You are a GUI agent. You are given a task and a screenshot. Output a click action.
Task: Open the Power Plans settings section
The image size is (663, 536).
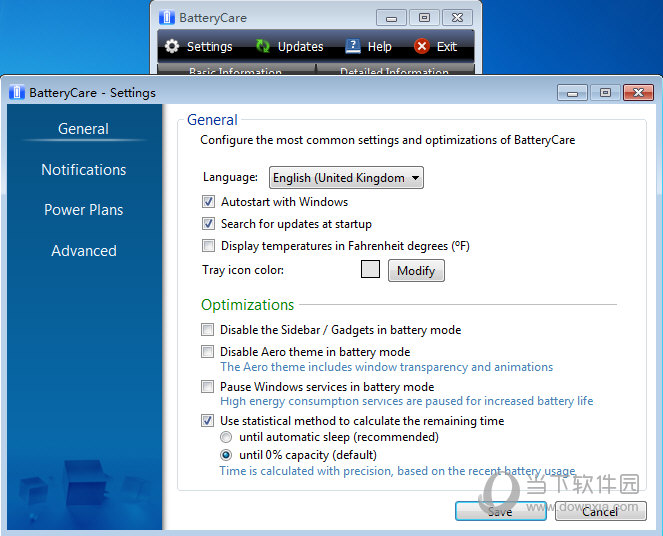83,210
